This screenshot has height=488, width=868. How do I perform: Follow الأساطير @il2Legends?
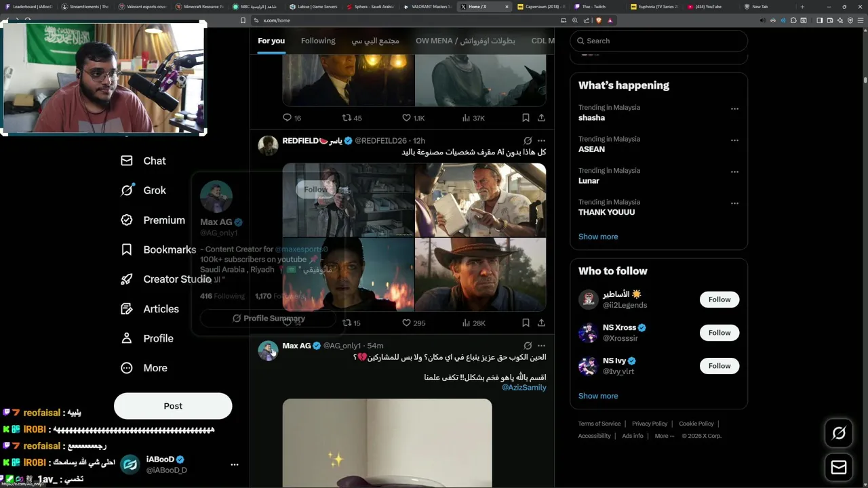point(719,300)
